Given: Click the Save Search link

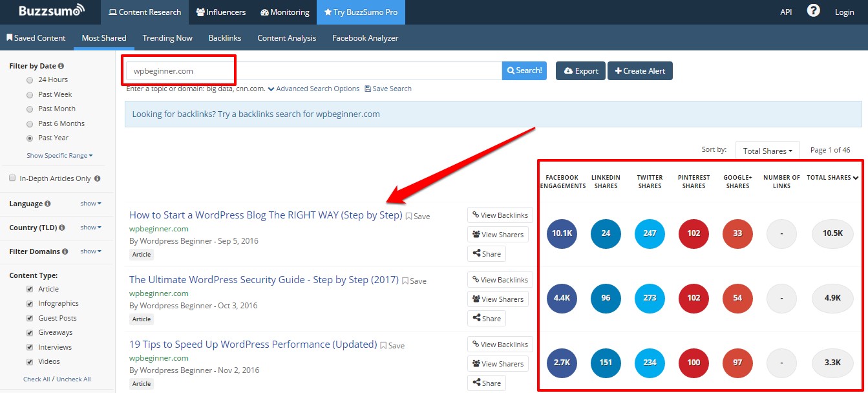Looking at the screenshot, I should click(x=388, y=89).
